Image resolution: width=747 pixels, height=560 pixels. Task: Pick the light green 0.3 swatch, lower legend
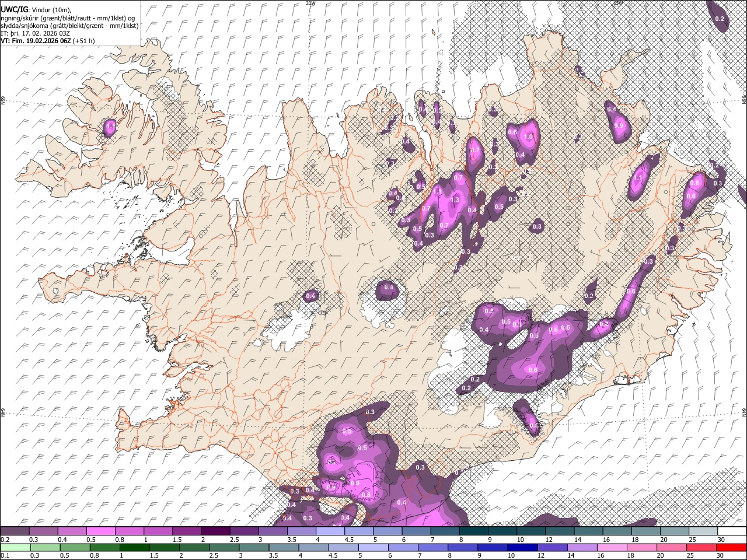tap(46, 547)
